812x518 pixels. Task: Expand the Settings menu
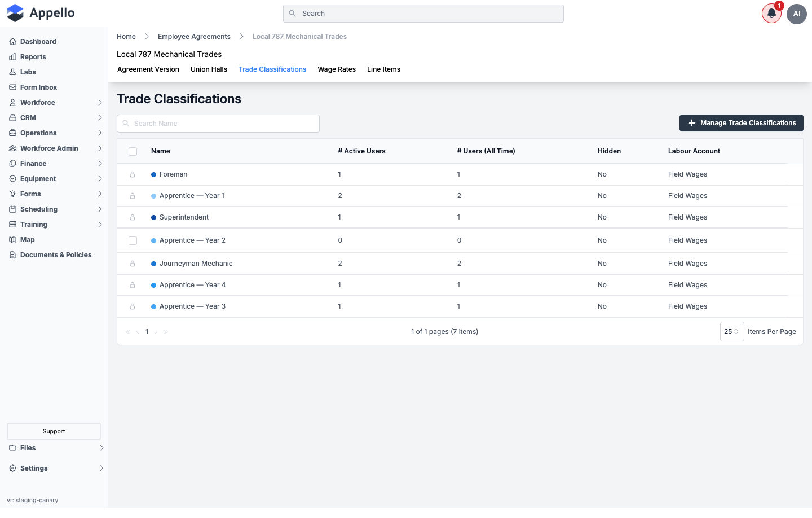[x=56, y=468]
